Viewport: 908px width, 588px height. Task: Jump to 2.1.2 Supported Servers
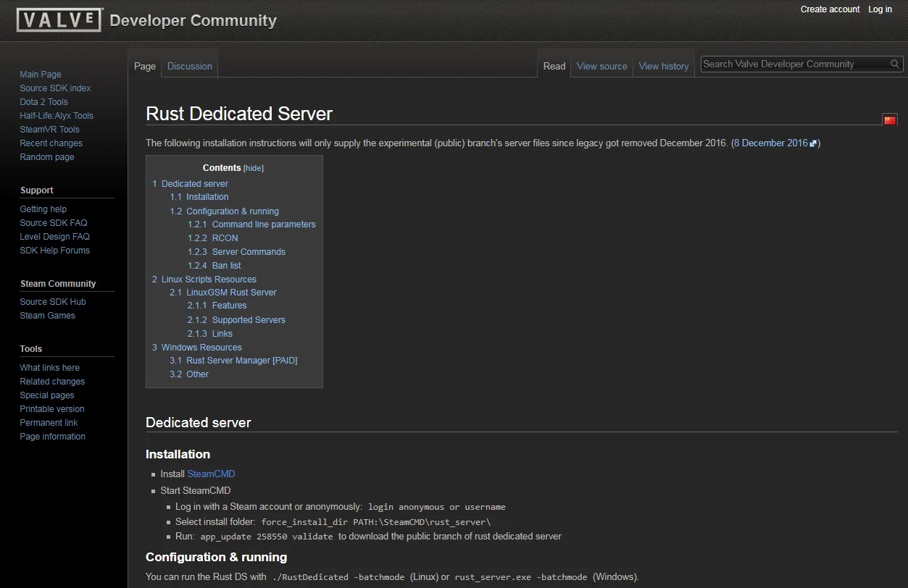236,320
